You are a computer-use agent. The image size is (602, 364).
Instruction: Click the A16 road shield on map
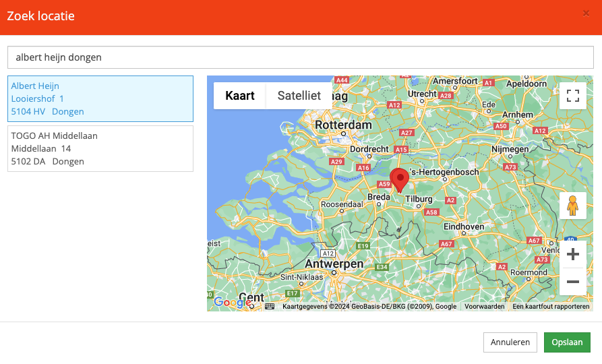tap(363, 167)
